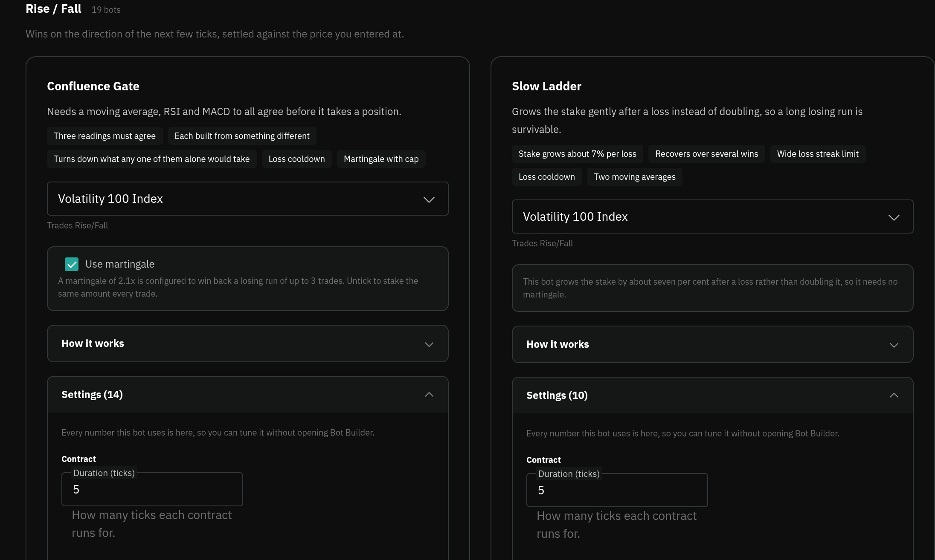
Task: Expand How it works under Confluence Gate
Action: [247, 344]
